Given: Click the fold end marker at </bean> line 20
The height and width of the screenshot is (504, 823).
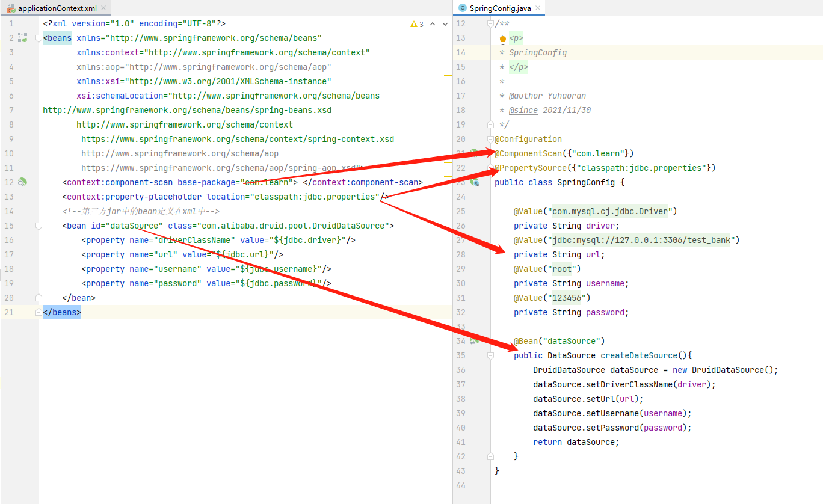Looking at the screenshot, I should click(39, 298).
